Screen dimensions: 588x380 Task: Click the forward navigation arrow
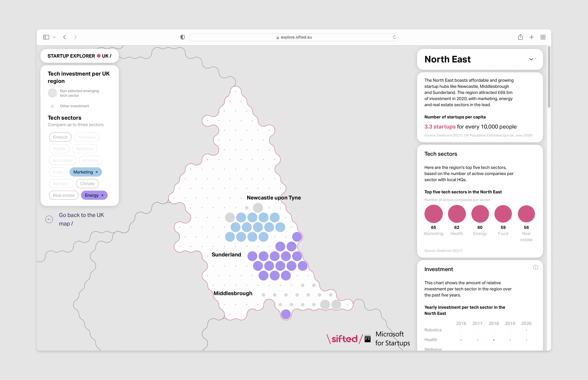75,37
